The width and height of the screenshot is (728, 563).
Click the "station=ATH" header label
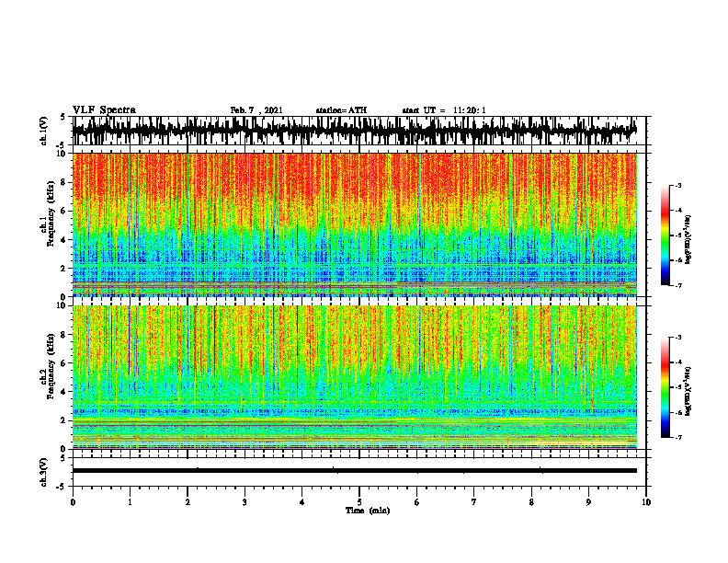tap(341, 110)
